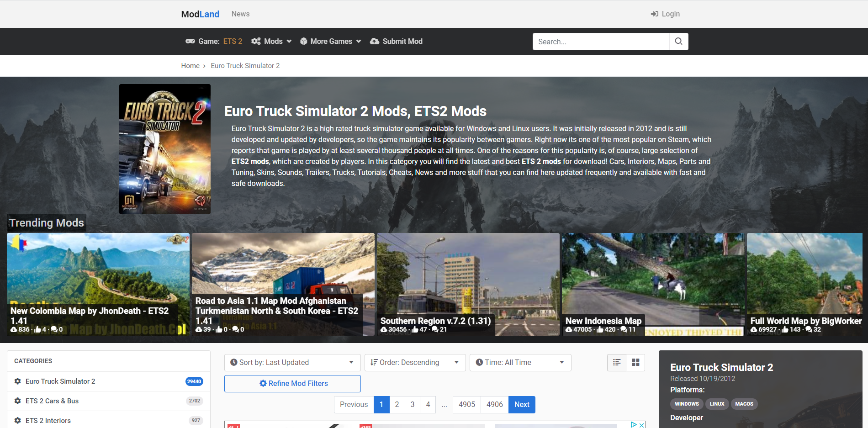This screenshot has height=428, width=868.
Task: Go to pagination page 2
Action: click(x=397, y=405)
